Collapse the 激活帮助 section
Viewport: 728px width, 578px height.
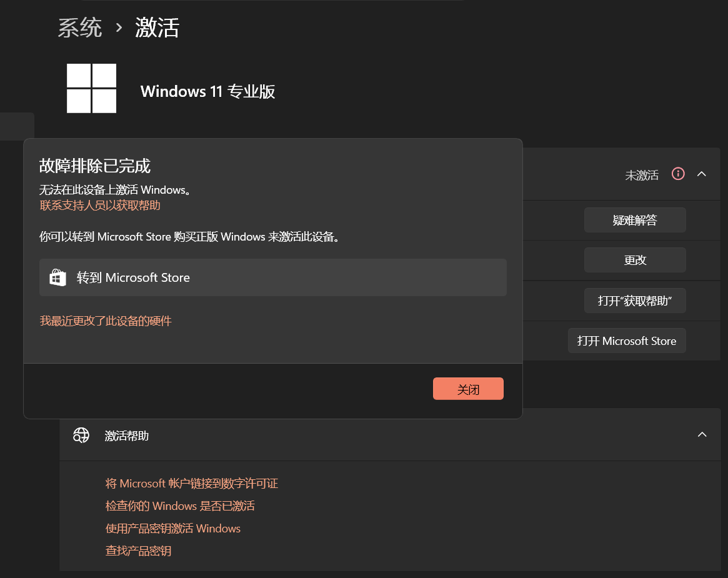click(702, 434)
